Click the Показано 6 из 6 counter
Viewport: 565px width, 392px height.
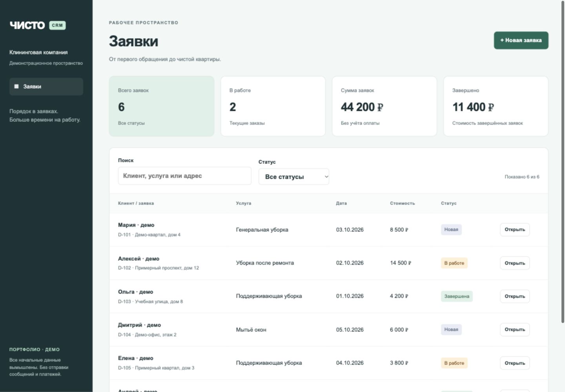pos(522,177)
